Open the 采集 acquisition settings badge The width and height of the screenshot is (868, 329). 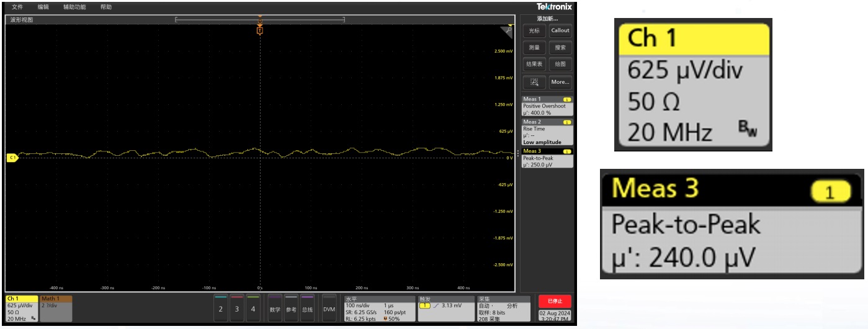[x=503, y=309]
